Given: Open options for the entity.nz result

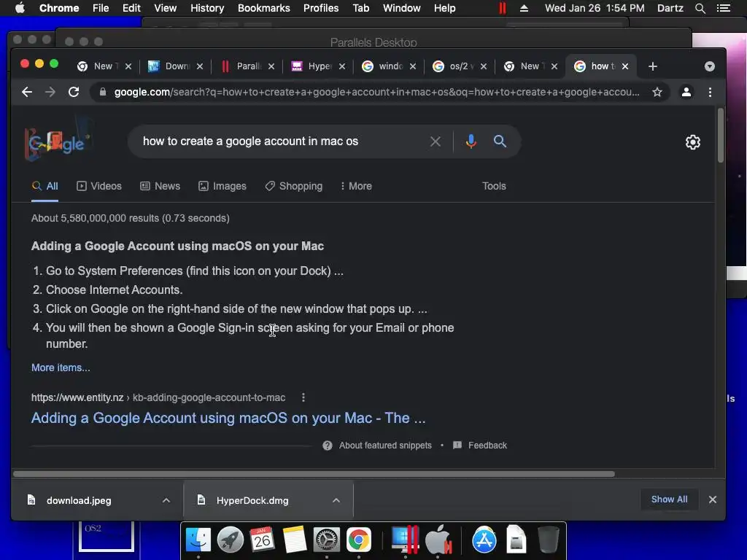Looking at the screenshot, I should click(x=303, y=397).
